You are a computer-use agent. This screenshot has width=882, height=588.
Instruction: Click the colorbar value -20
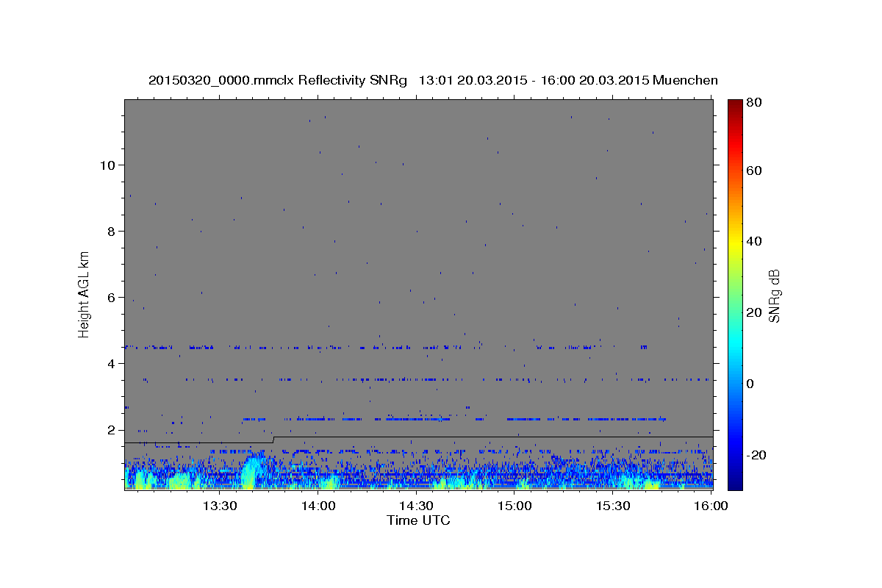[x=758, y=455]
